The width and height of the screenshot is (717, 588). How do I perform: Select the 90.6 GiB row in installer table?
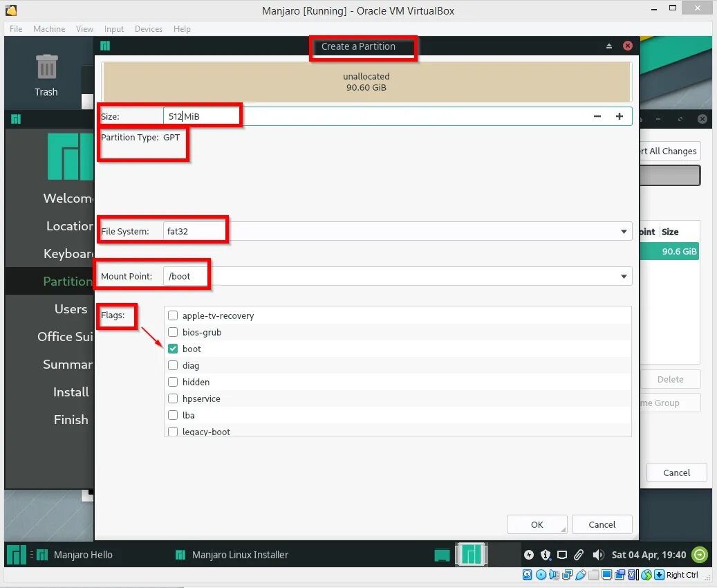click(669, 251)
